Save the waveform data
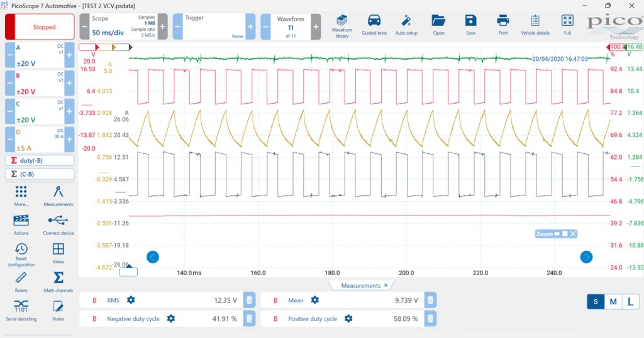The image size is (644, 338). 470,25
